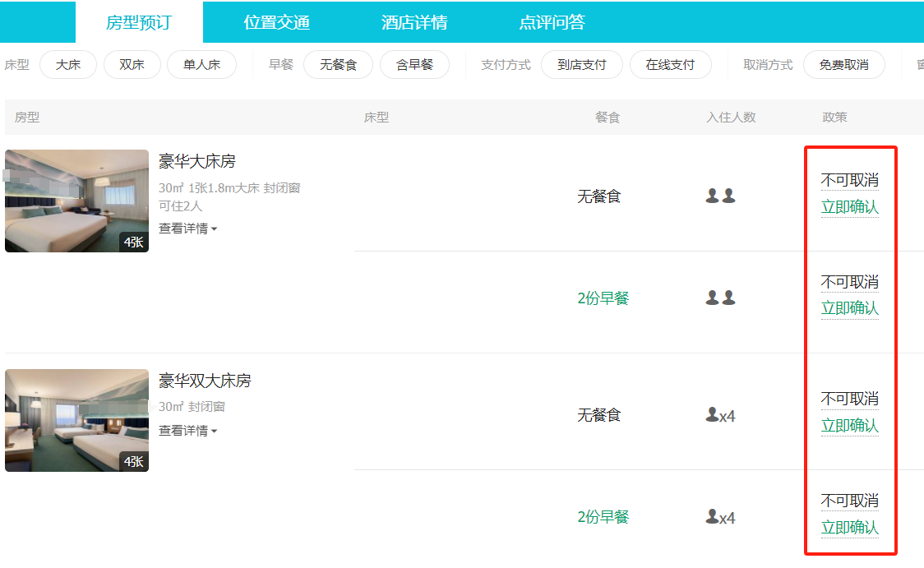Filter by 到店支付 payment method
Screen dimensions: 924x568
tap(581, 65)
